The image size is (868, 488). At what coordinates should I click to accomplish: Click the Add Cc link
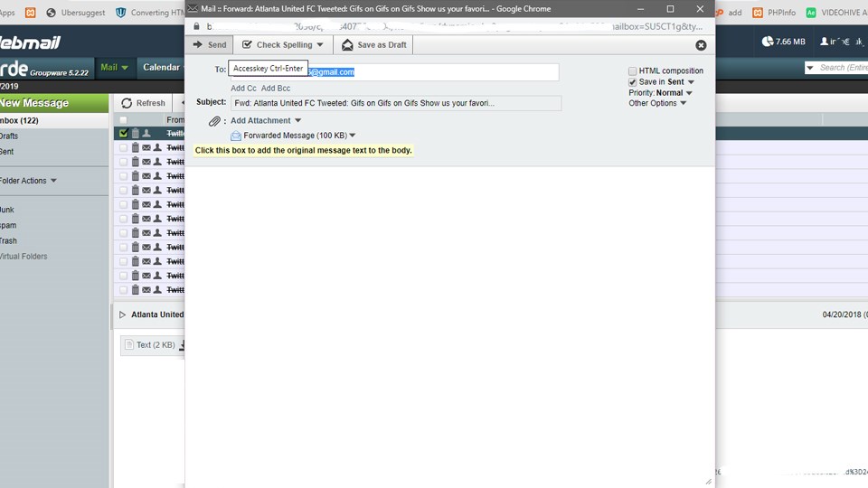click(243, 89)
